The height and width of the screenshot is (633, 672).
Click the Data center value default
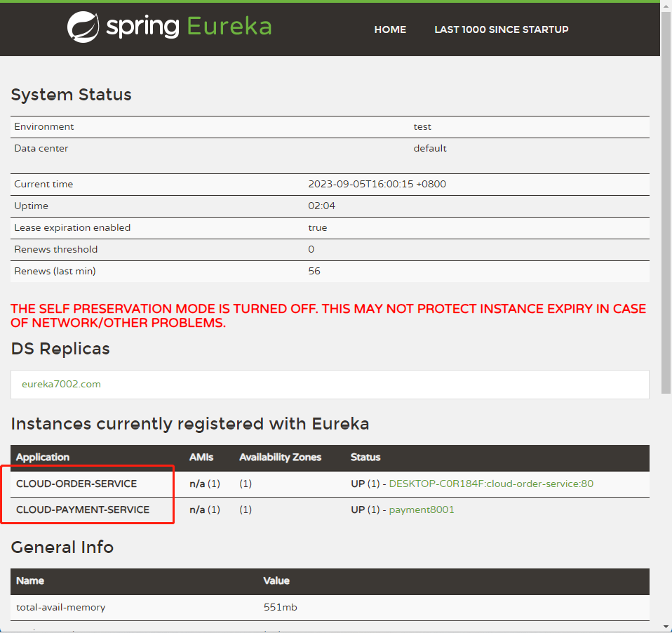[430, 148]
